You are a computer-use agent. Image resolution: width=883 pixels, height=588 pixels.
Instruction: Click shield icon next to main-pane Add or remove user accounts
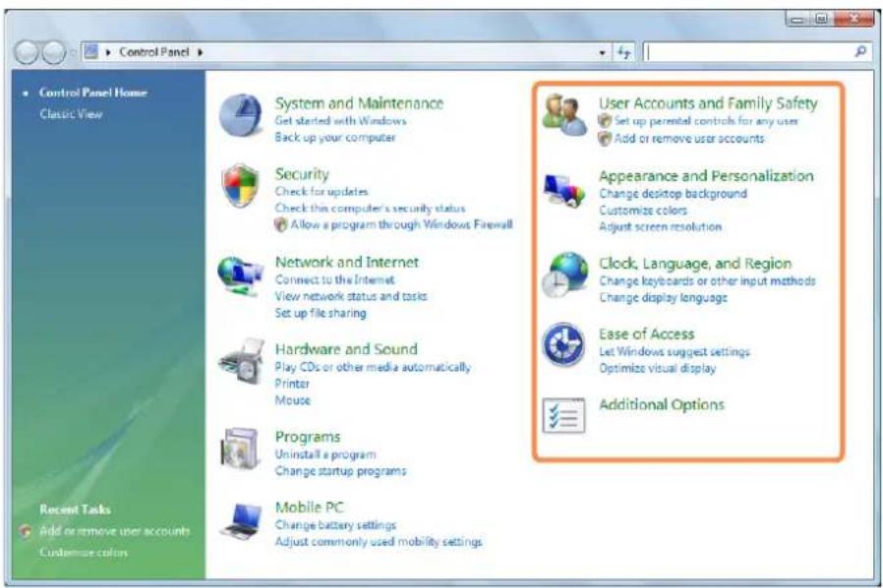[x=605, y=139]
